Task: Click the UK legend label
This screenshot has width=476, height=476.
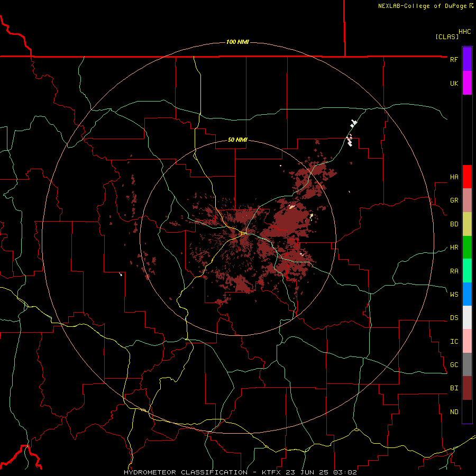Action: coord(454,83)
